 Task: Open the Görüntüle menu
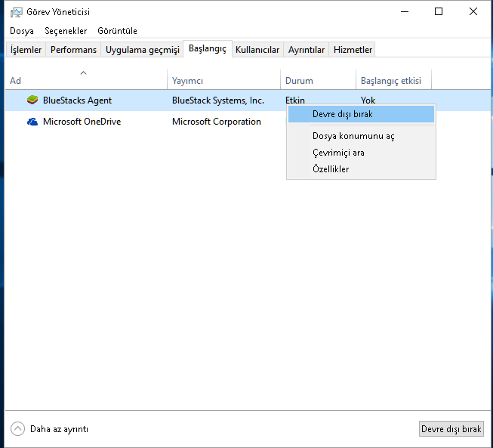tap(117, 31)
